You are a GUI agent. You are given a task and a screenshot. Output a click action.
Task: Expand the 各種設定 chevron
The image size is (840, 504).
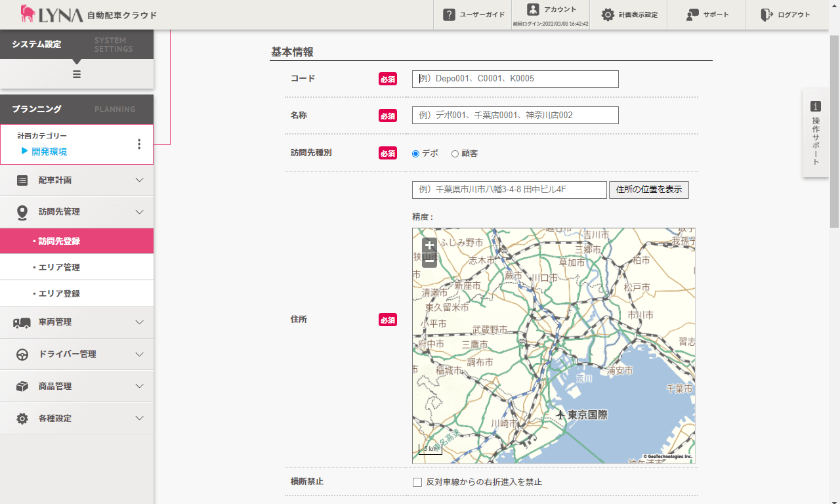(x=139, y=419)
